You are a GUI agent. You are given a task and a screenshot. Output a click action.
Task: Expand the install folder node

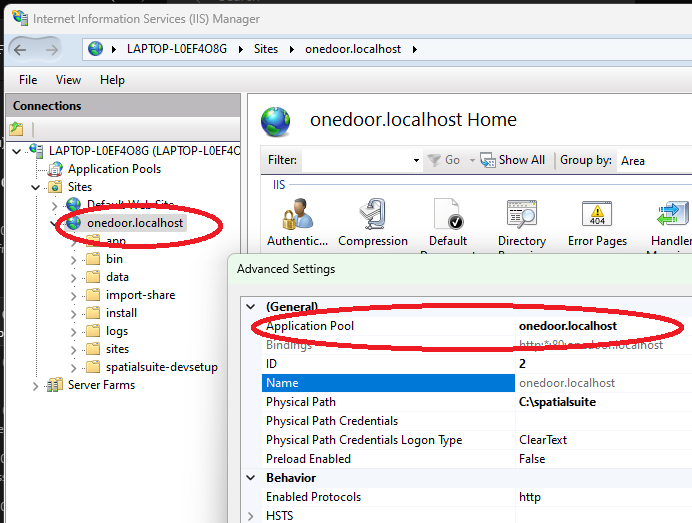pos(74,314)
